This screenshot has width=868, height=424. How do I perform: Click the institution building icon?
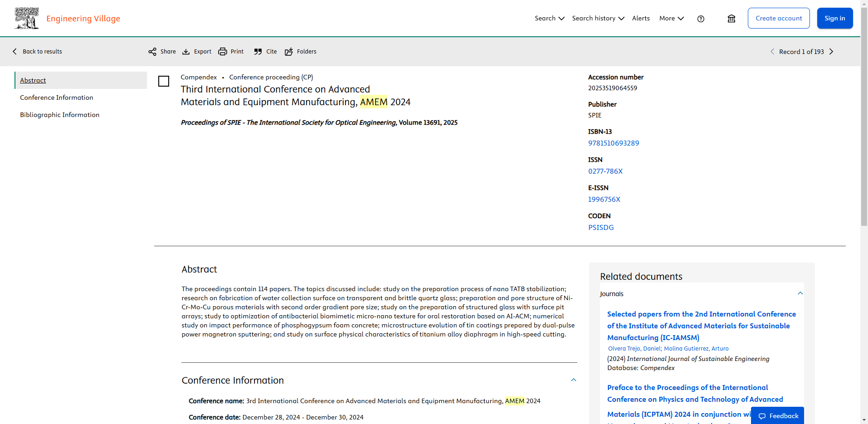(731, 19)
